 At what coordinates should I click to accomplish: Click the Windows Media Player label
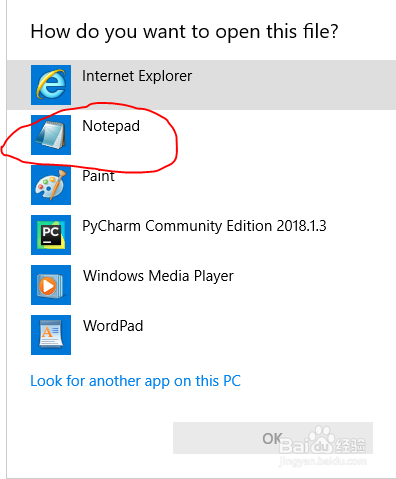point(158,276)
